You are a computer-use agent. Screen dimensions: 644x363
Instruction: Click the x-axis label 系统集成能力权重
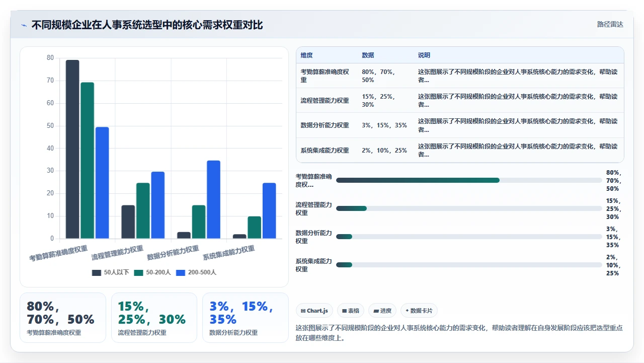[228, 252]
